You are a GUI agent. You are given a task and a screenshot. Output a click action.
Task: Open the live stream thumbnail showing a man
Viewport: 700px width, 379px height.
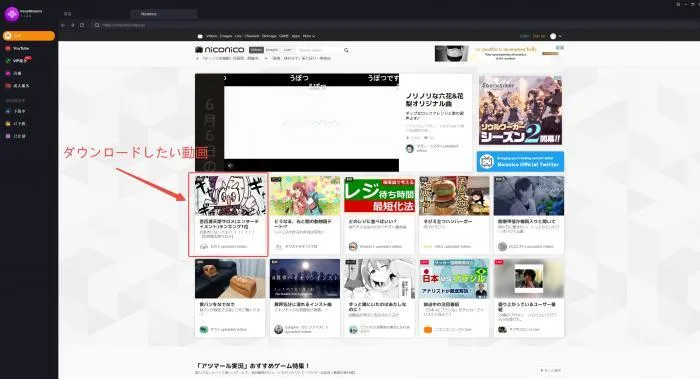[529, 279]
